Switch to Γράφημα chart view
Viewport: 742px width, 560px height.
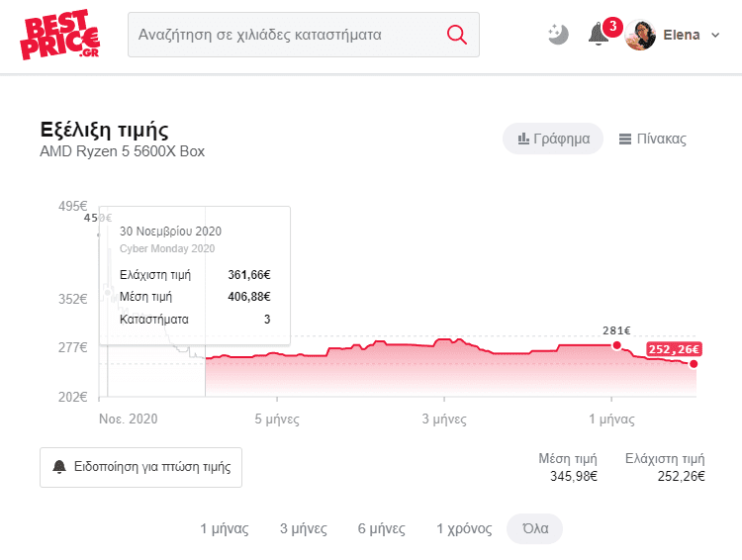[x=553, y=139]
